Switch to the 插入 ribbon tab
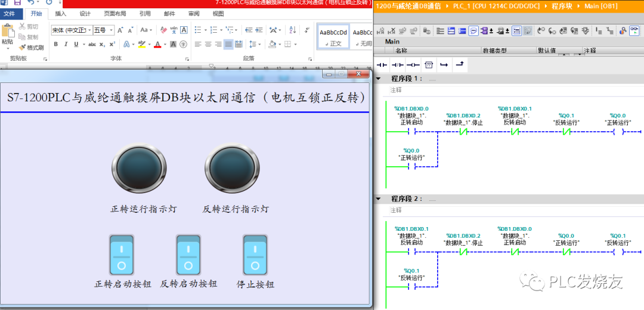Image resolution: width=644 pixels, height=310 pixels. tap(60, 14)
